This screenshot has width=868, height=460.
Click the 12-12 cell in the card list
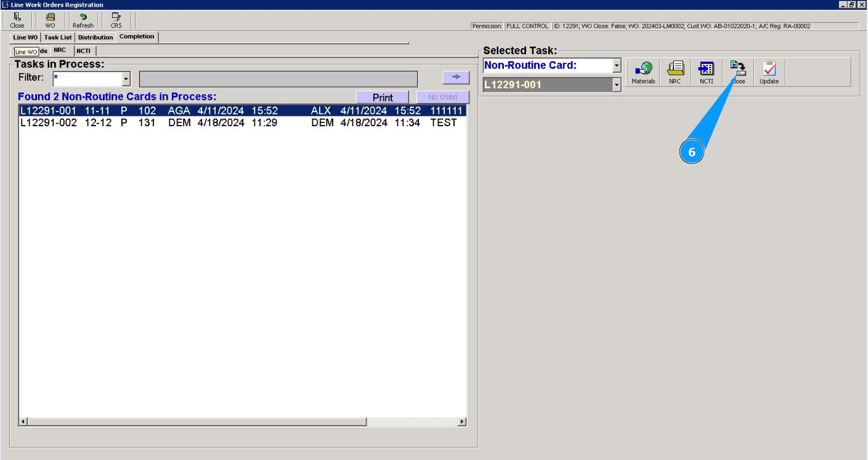(98, 123)
